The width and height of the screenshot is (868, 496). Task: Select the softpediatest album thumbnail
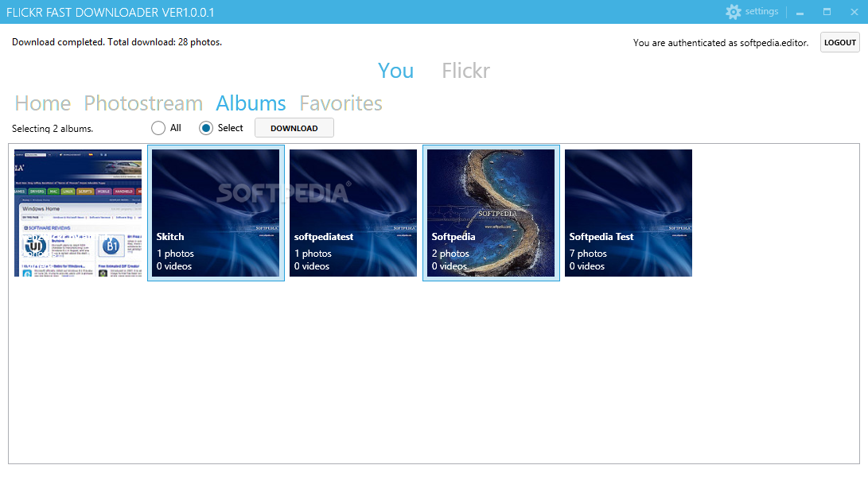353,213
